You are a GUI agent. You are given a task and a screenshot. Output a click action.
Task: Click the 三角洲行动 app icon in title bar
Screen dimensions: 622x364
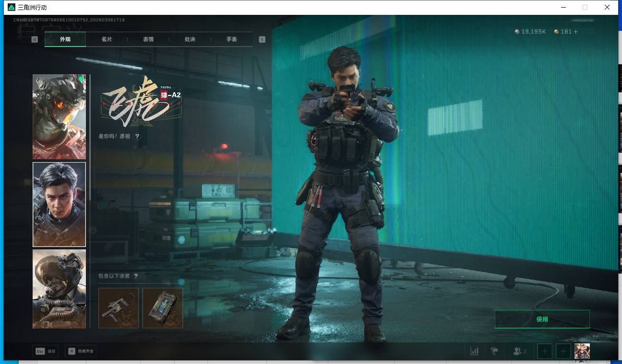[12, 7]
